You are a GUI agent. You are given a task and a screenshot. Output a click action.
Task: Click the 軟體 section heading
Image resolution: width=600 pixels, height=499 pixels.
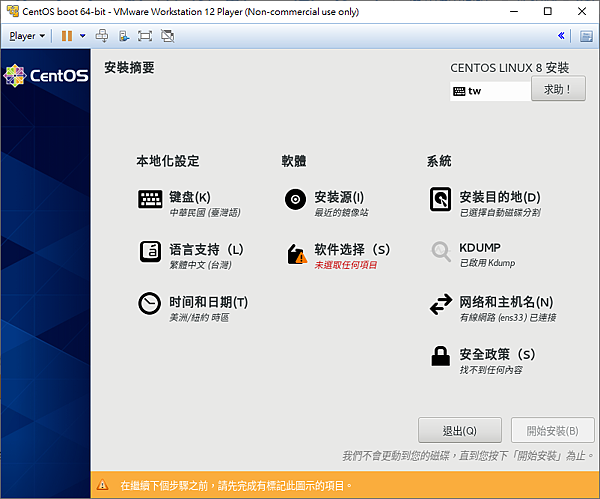pyautogui.click(x=293, y=161)
